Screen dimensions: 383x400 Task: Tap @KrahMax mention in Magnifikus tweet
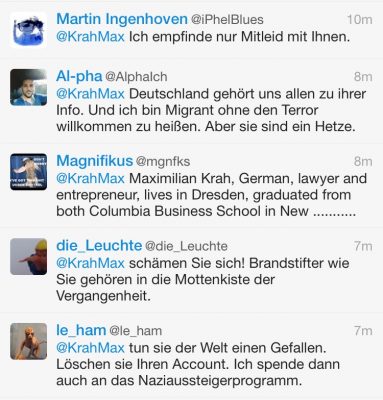90,178
